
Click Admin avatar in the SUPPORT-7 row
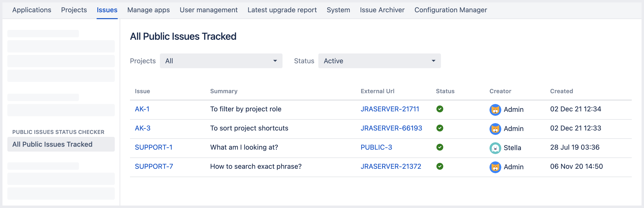pos(495,167)
